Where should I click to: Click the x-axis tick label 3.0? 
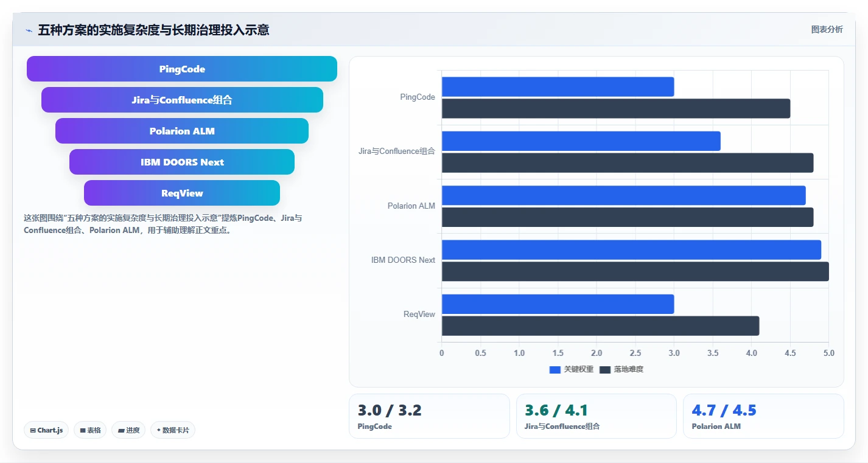click(674, 353)
